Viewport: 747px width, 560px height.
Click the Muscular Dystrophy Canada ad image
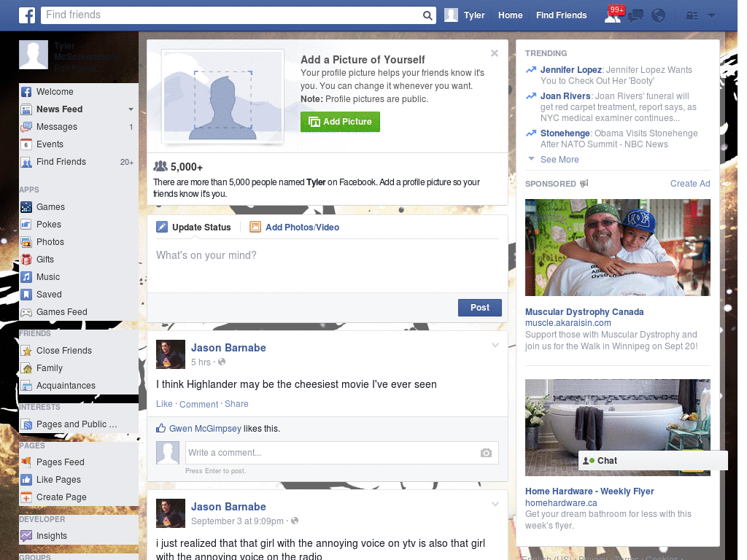point(617,248)
